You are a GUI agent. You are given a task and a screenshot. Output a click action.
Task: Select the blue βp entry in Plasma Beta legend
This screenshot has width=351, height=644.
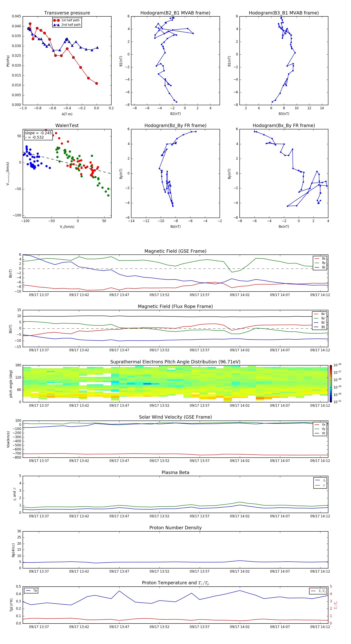[320, 480]
